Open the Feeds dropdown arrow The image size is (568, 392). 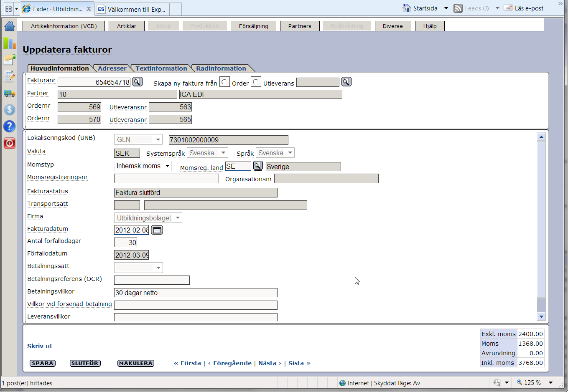(x=497, y=8)
